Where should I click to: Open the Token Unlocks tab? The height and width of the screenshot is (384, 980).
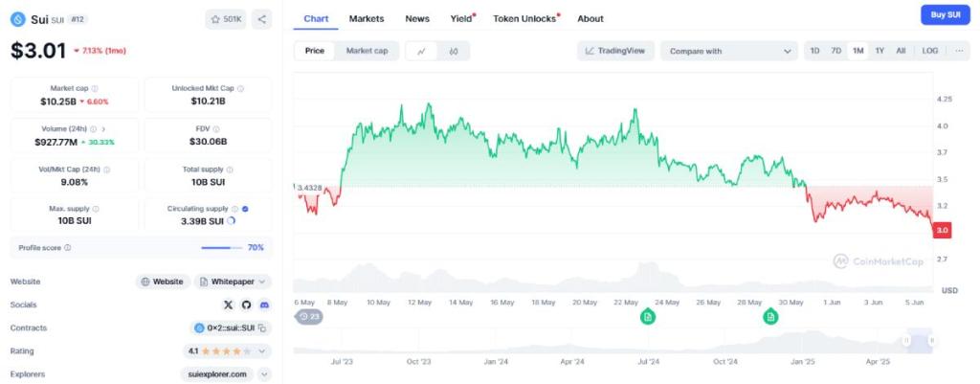[x=524, y=18]
